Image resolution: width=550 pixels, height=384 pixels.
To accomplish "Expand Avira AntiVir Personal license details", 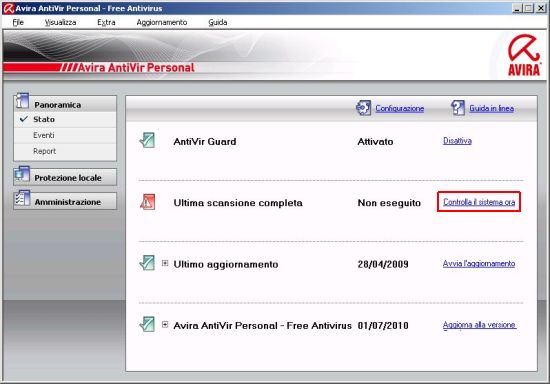I will (x=165, y=325).
